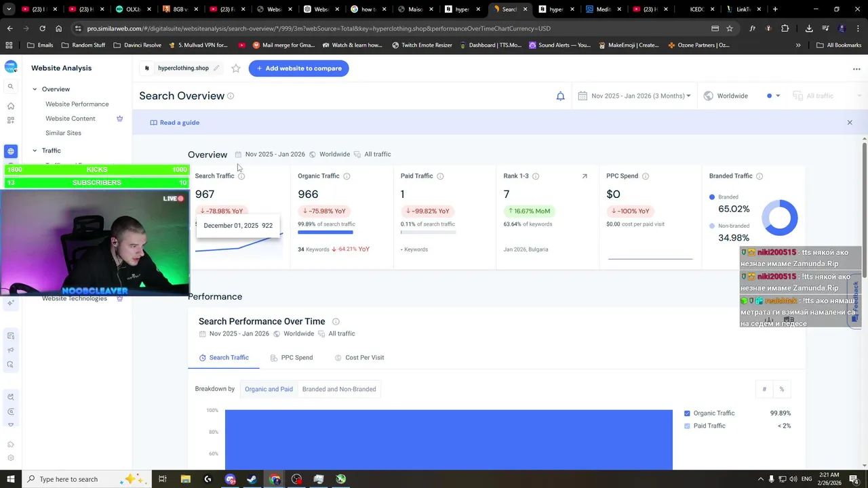Click the sparkle AI icon in the left sidebar
The width and height of the screenshot is (868, 488).
click(10, 304)
